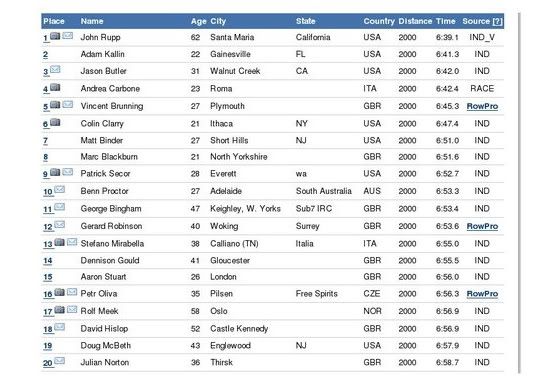
Task: Click the vertical scrollbar beside the table
Action: [519, 193]
